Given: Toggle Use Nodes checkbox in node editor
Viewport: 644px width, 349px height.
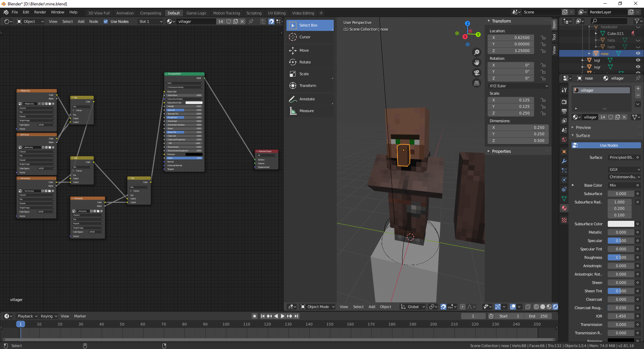Looking at the screenshot, I should [x=106, y=21].
